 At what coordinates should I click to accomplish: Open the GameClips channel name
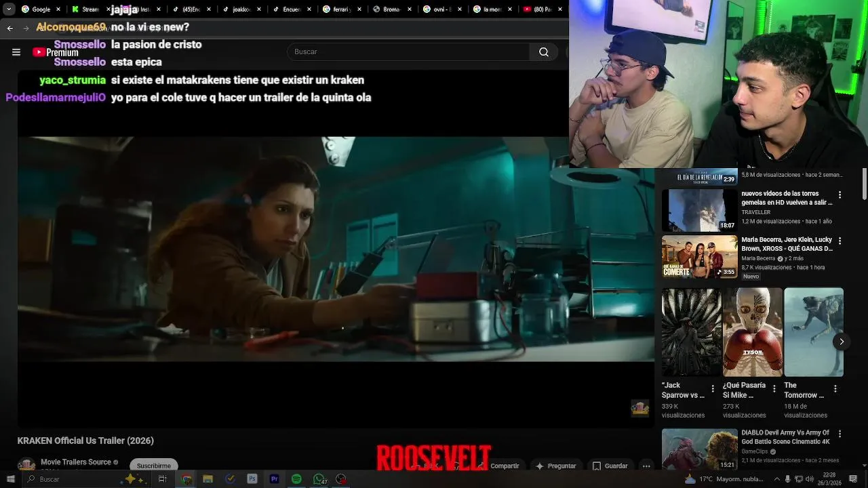(756, 451)
